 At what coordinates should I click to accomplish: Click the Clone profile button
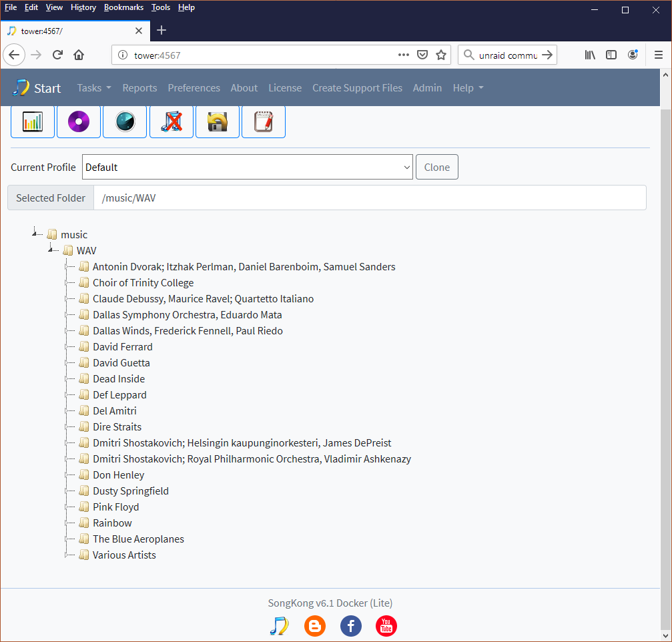(x=436, y=167)
